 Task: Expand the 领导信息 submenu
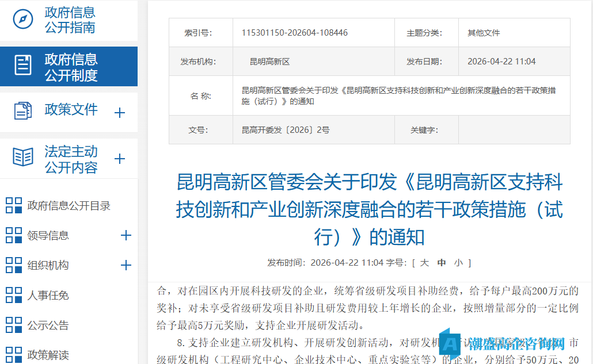tap(126, 235)
